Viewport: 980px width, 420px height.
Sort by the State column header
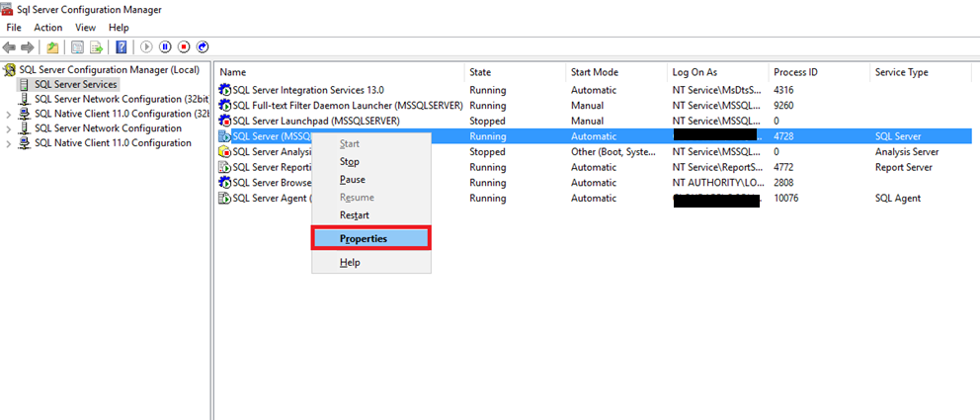click(x=515, y=72)
